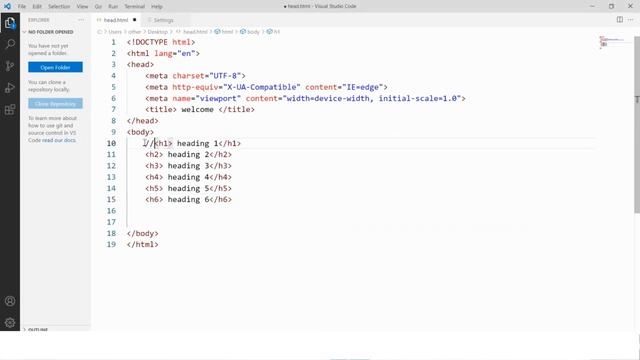Open the Explorer view in activity bar
Screen dimensions: 640x360
(10, 22)
